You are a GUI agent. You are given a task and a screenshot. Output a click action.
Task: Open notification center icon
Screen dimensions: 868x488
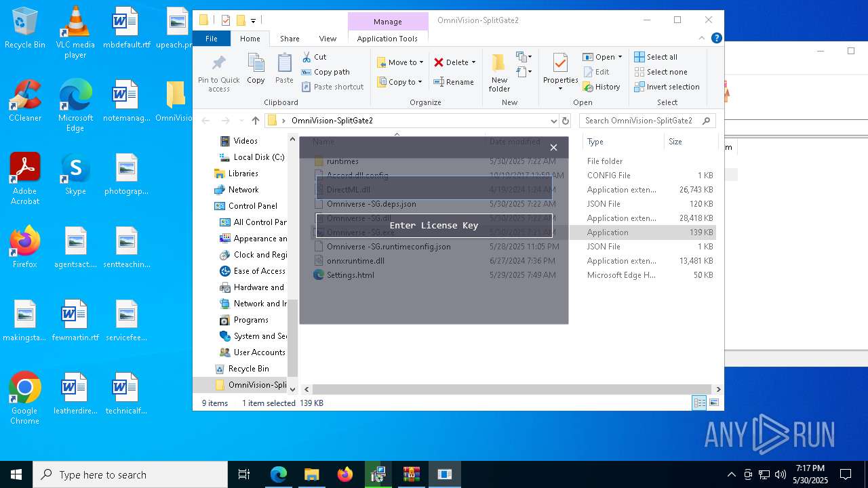tap(846, 474)
